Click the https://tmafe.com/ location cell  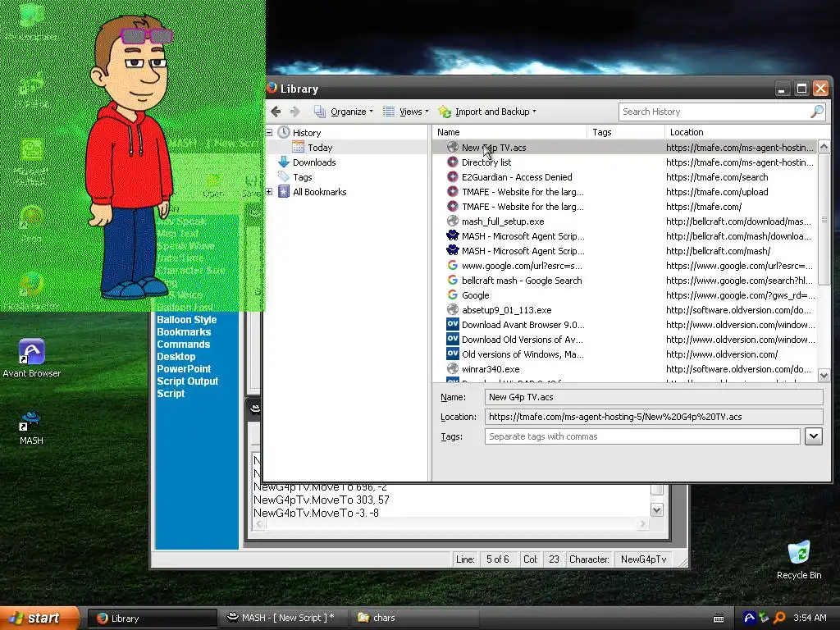(x=704, y=206)
